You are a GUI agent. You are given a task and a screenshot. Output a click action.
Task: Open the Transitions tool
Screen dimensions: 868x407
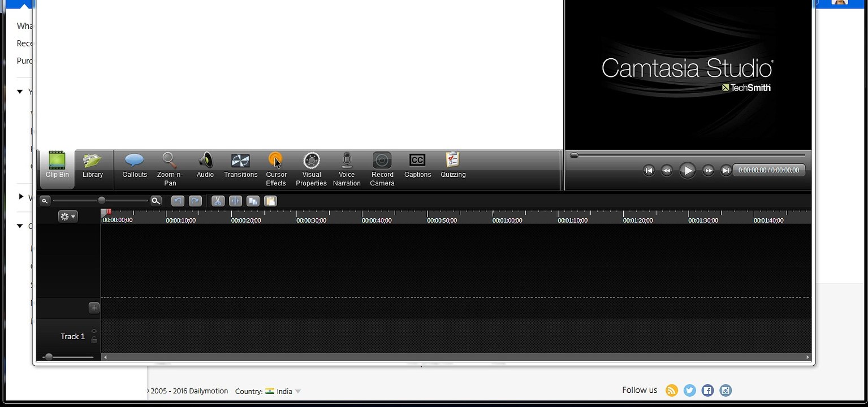tap(240, 166)
